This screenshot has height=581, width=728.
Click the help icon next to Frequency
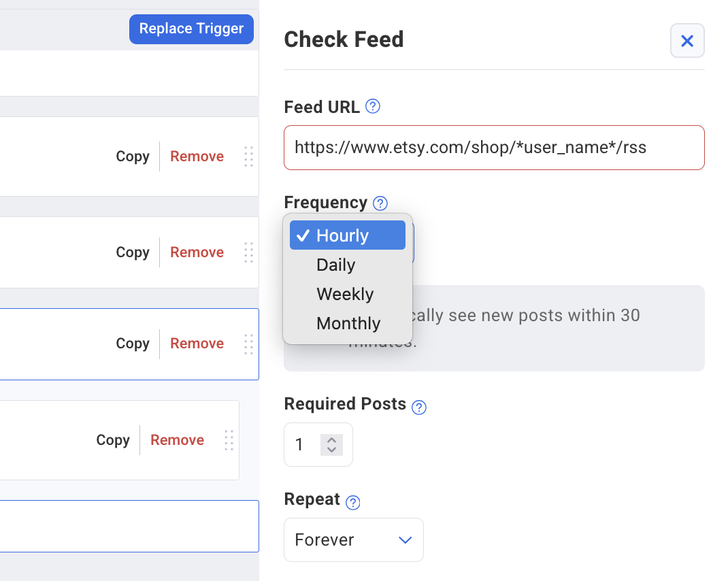point(381,203)
